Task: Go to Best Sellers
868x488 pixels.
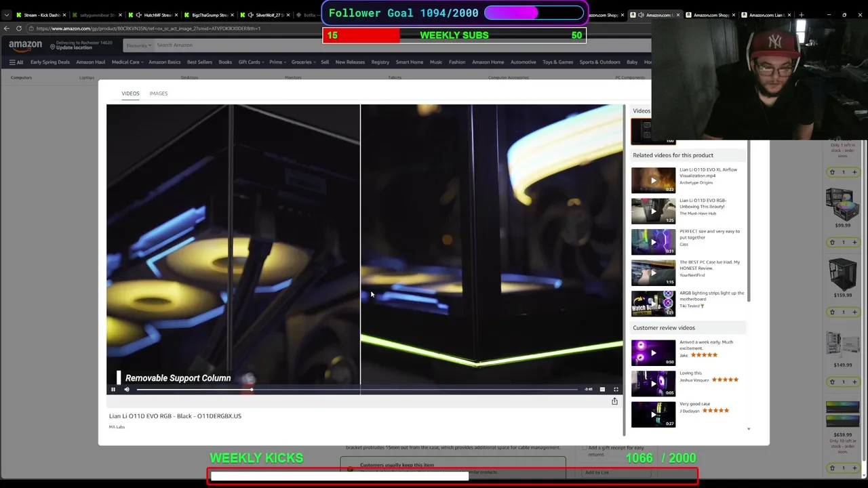Action: click(x=199, y=62)
